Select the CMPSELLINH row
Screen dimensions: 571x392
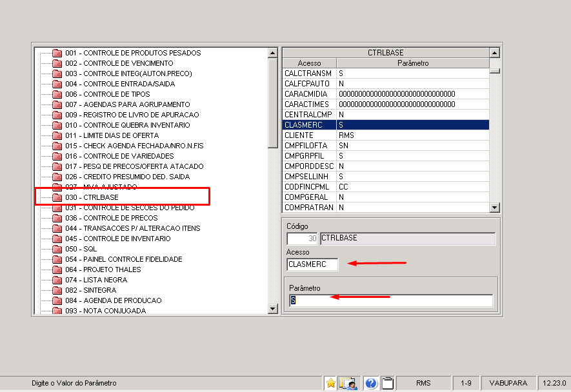[386, 177]
